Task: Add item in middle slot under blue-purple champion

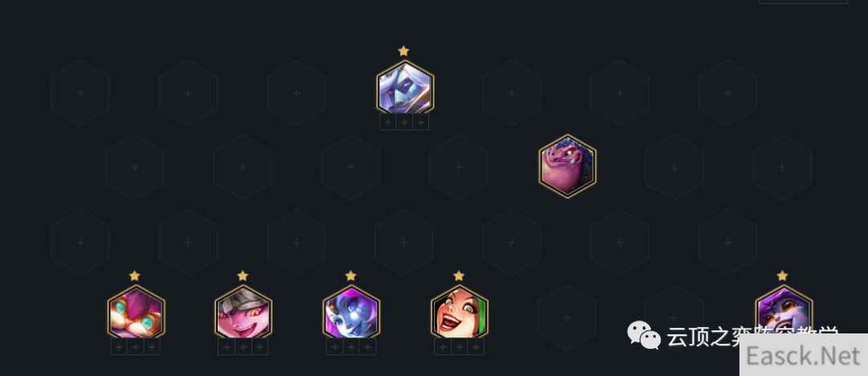Action: coord(351,347)
